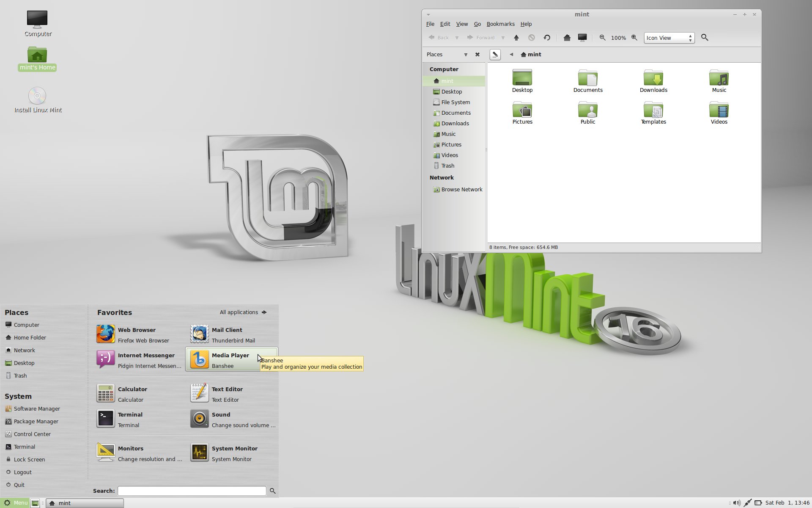Open Computer location via toolbar monitor icon
The image size is (812, 508).
tap(582, 38)
